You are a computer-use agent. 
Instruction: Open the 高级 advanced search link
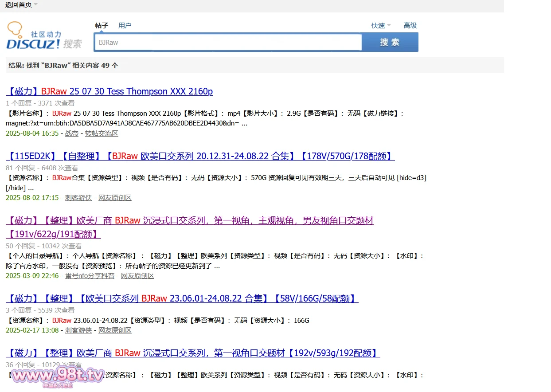pos(410,26)
